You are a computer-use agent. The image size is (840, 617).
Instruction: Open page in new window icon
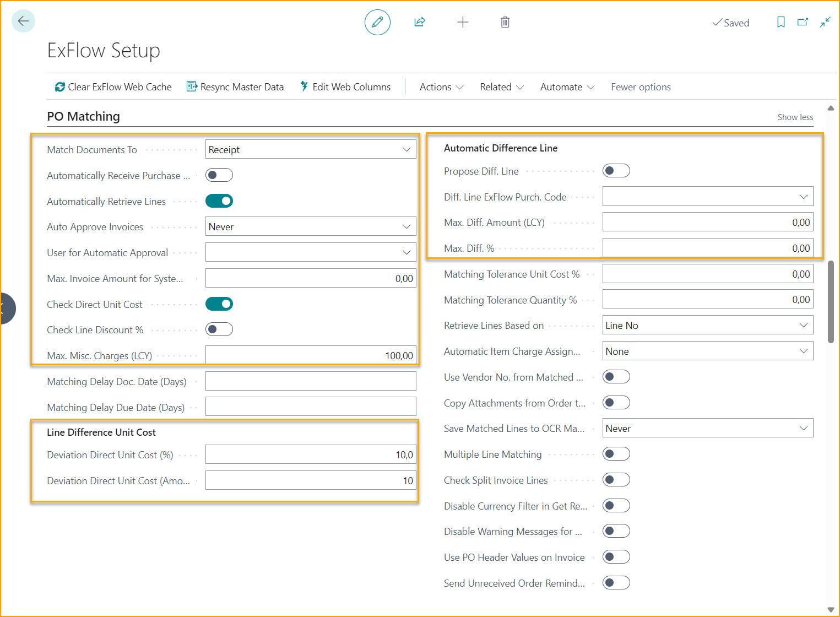(803, 22)
